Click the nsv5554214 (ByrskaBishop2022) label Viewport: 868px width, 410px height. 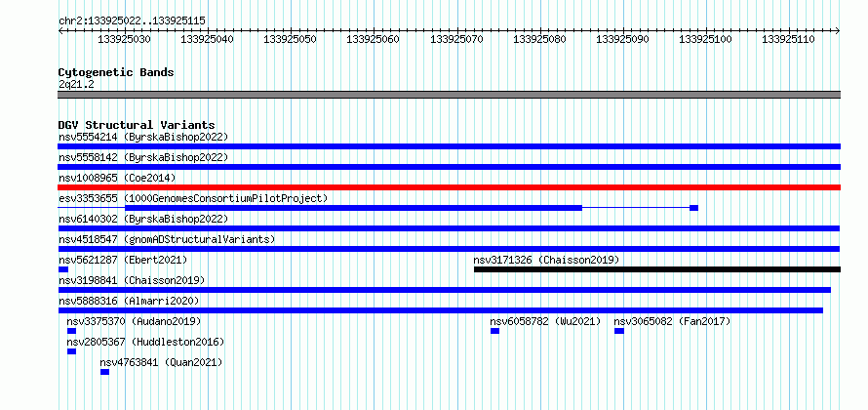pyautogui.click(x=143, y=137)
